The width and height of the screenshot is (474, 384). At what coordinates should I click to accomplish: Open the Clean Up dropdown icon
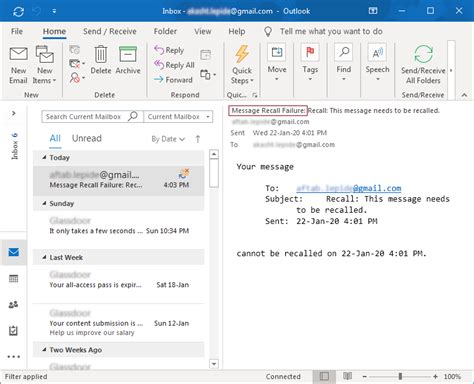point(77,63)
